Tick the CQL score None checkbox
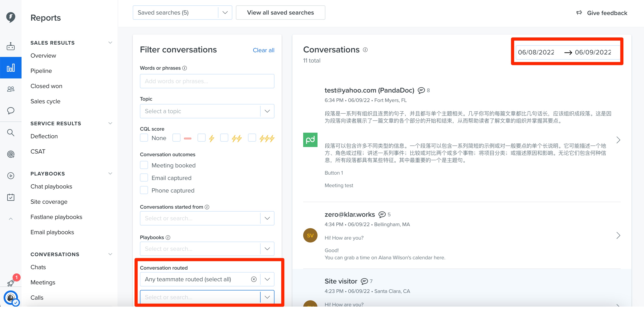 pos(144,138)
